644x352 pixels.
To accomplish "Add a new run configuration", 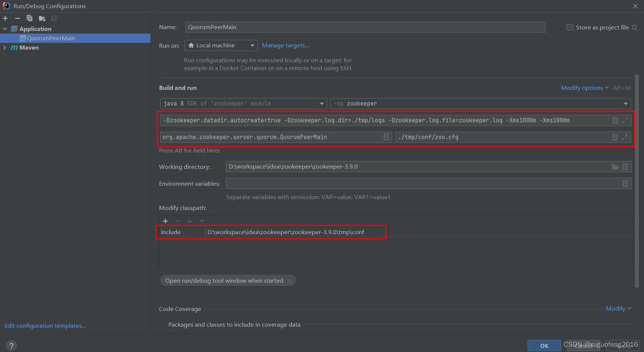I will click(5, 18).
